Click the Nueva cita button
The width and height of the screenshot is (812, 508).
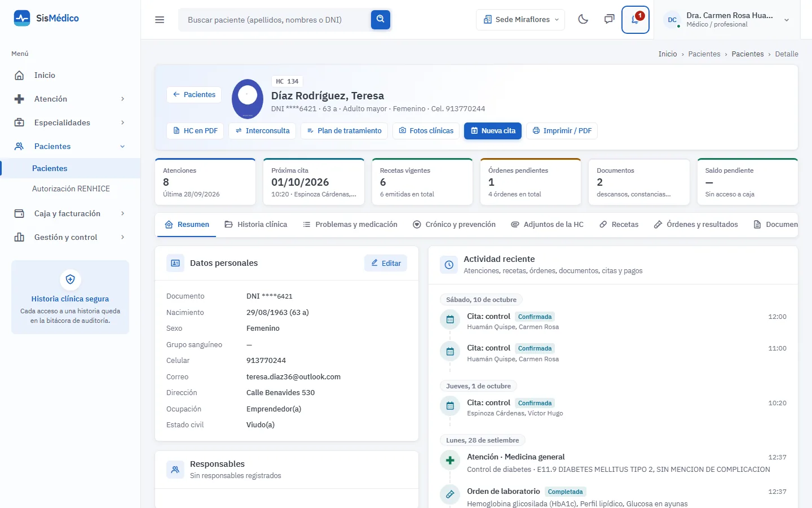click(x=493, y=131)
